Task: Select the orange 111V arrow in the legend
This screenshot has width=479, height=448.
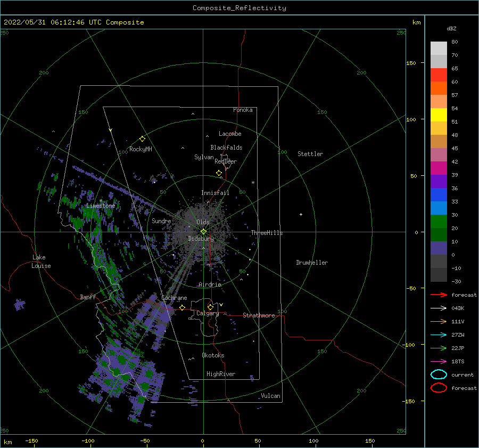Action: click(439, 321)
